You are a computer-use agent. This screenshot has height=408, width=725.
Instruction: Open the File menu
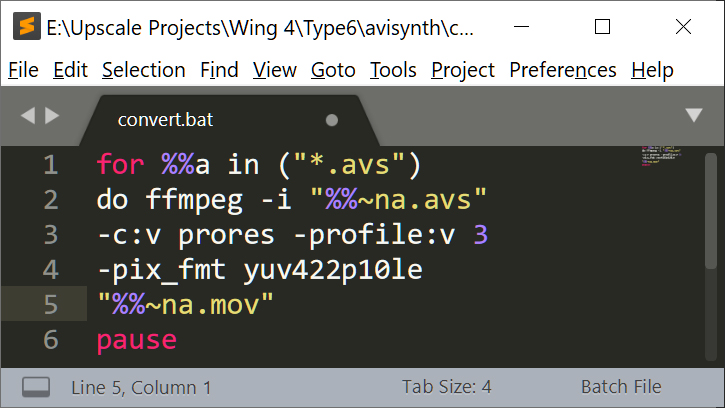point(23,70)
